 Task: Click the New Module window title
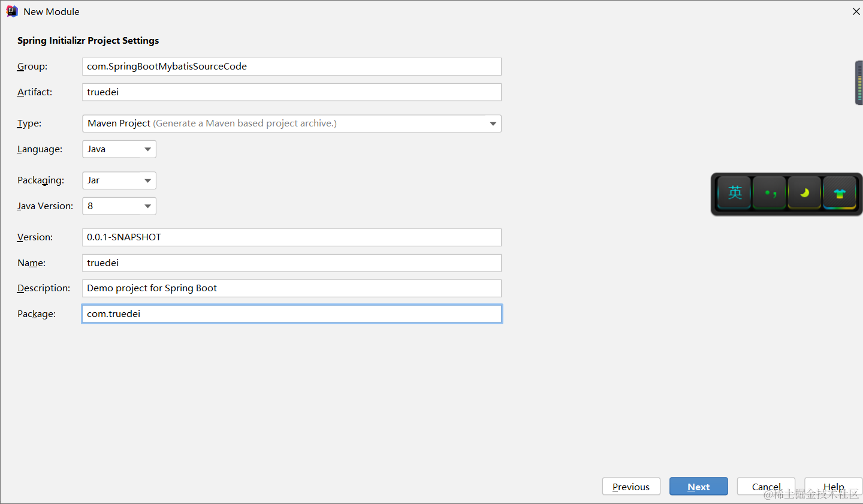click(x=52, y=11)
